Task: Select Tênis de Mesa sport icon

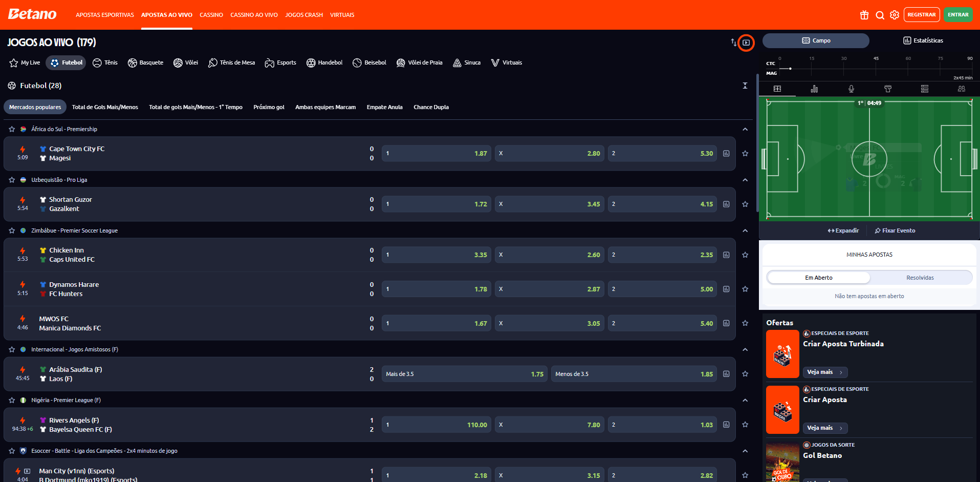Action: click(213, 62)
